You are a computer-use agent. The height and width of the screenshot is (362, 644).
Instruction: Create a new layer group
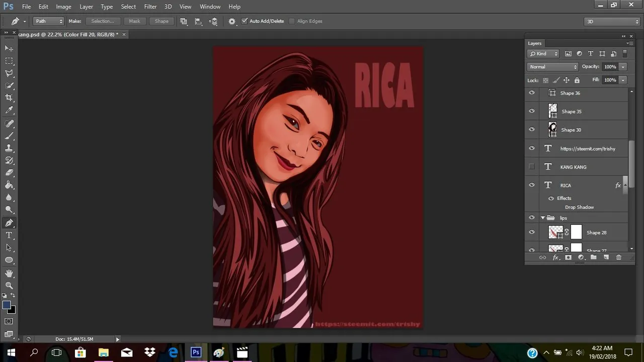point(594,257)
